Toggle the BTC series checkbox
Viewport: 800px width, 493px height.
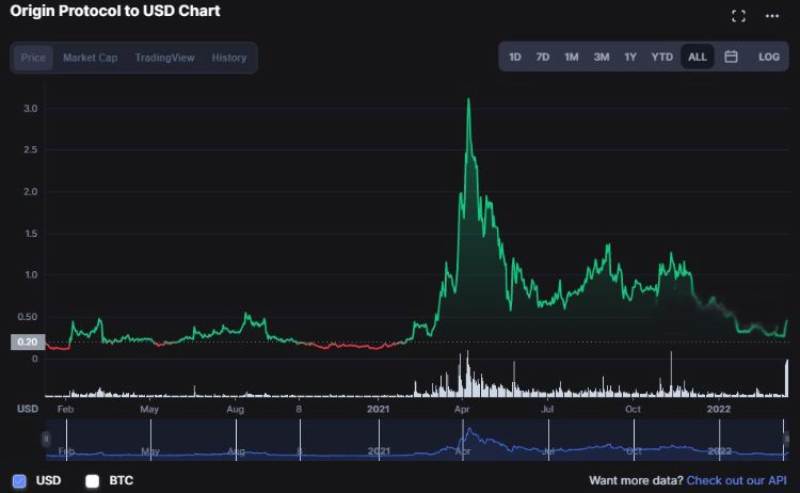point(92,481)
